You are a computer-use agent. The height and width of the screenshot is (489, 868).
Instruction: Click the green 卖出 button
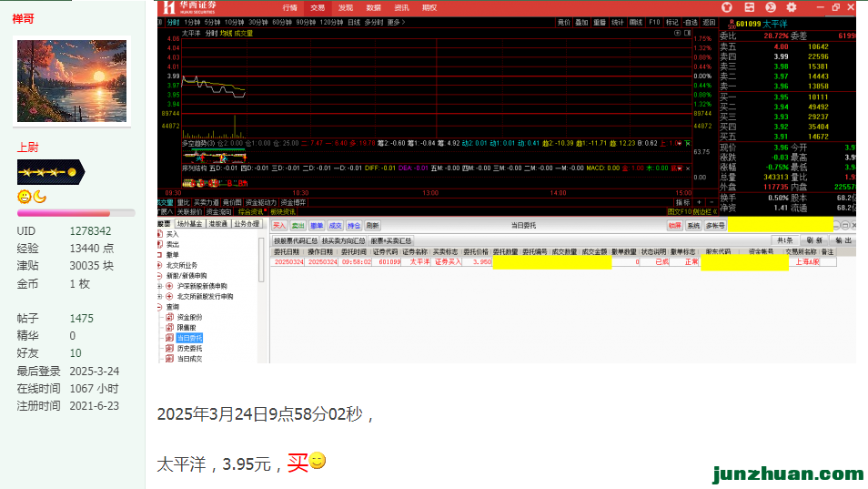pyautogui.click(x=298, y=226)
